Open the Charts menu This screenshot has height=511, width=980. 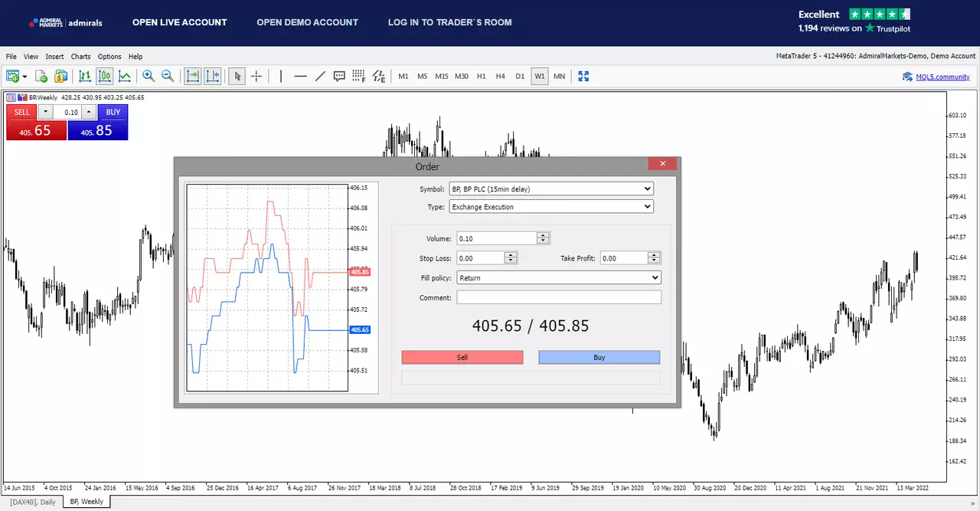(x=80, y=57)
